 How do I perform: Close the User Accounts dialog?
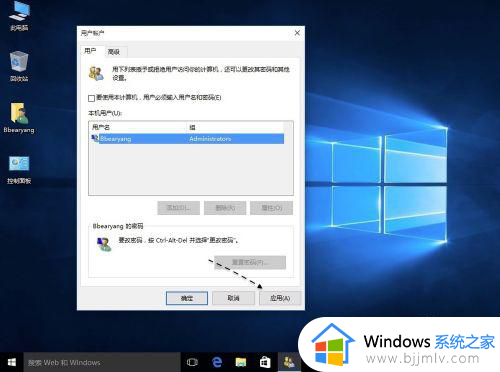297,33
